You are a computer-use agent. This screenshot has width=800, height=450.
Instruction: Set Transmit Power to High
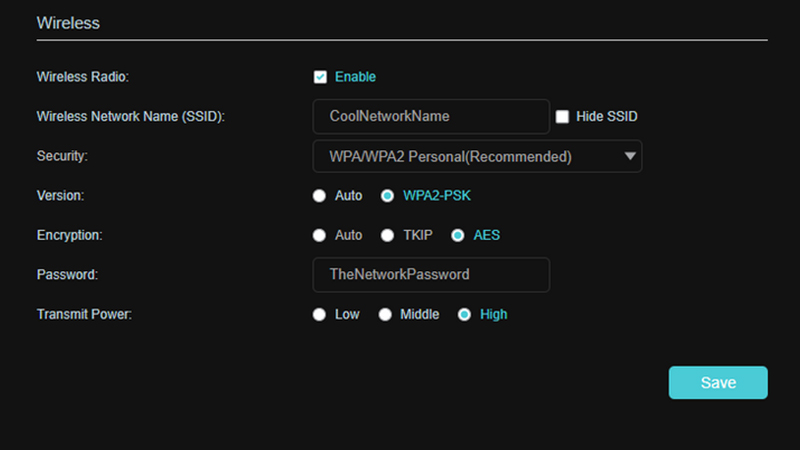pos(464,314)
